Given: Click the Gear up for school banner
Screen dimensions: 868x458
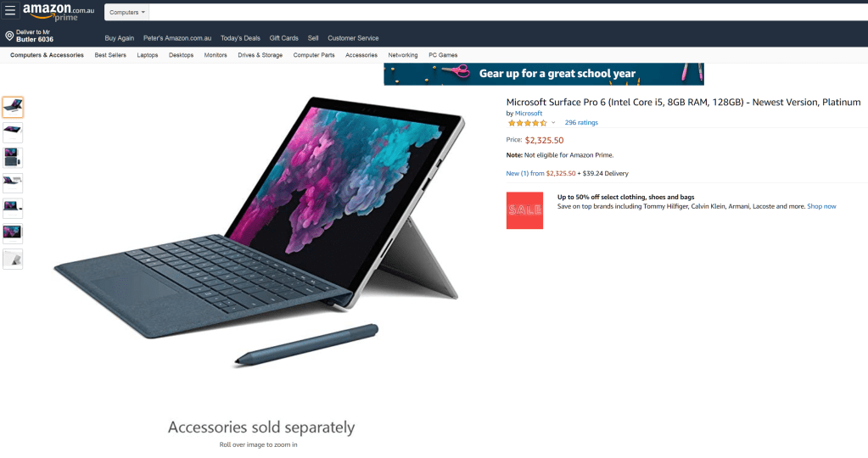Looking at the screenshot, I should (x=544, y=74).
